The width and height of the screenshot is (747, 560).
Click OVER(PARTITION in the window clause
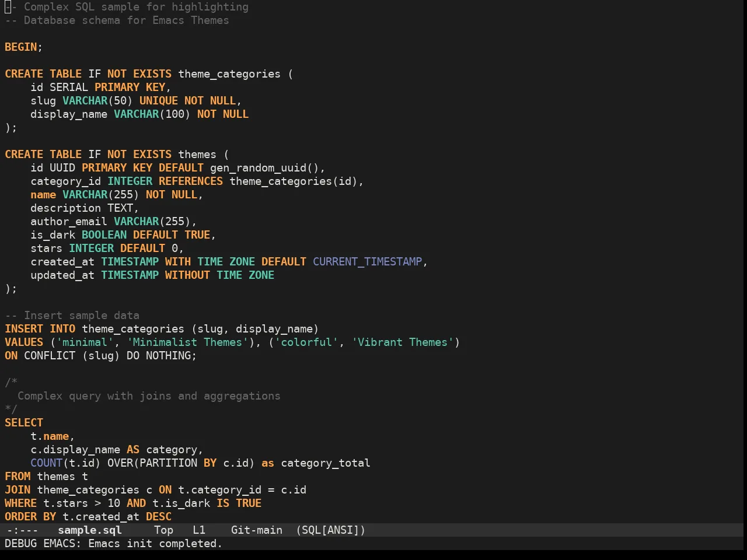coord(152,463)
